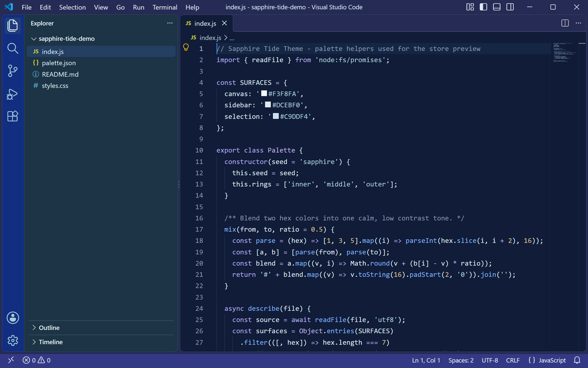The height and width of the screenshot is (368, 588).
Task: Open the File menu
Action: coord(27,7)
